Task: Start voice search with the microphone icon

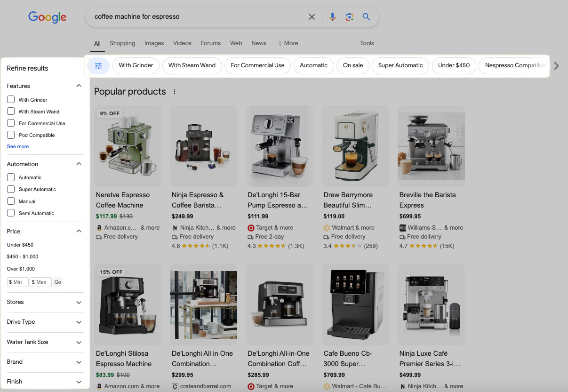Action: [333, 17]
